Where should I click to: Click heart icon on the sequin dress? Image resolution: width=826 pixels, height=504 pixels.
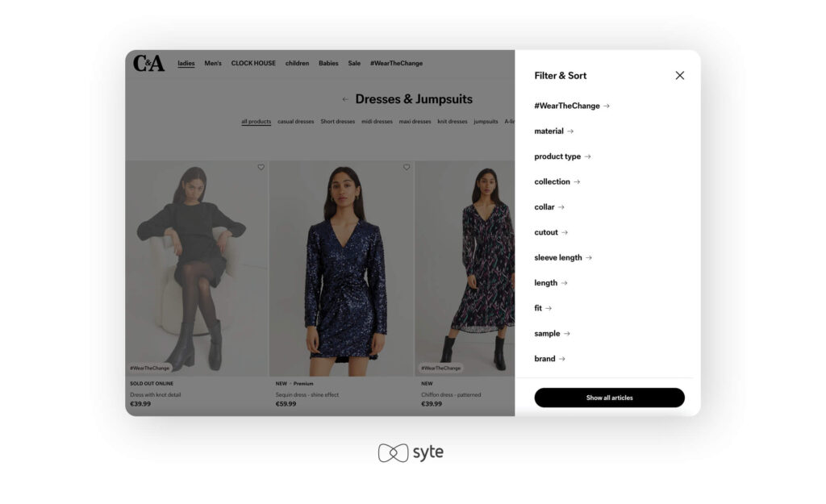click(407, 168)
